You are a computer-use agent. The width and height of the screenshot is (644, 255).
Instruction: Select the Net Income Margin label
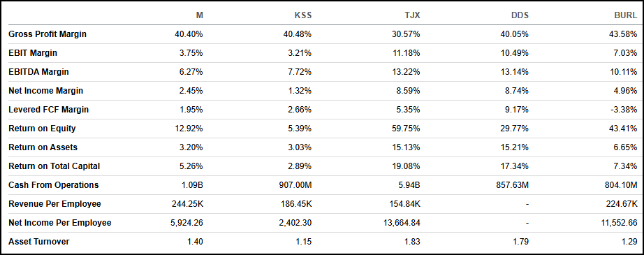pos(45,91)
